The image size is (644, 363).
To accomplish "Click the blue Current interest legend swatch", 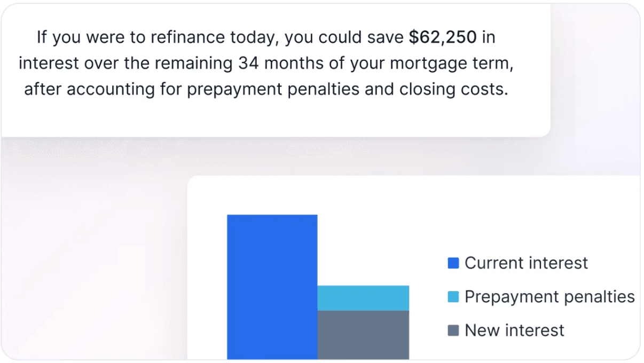I will click(x=453, y=263).
